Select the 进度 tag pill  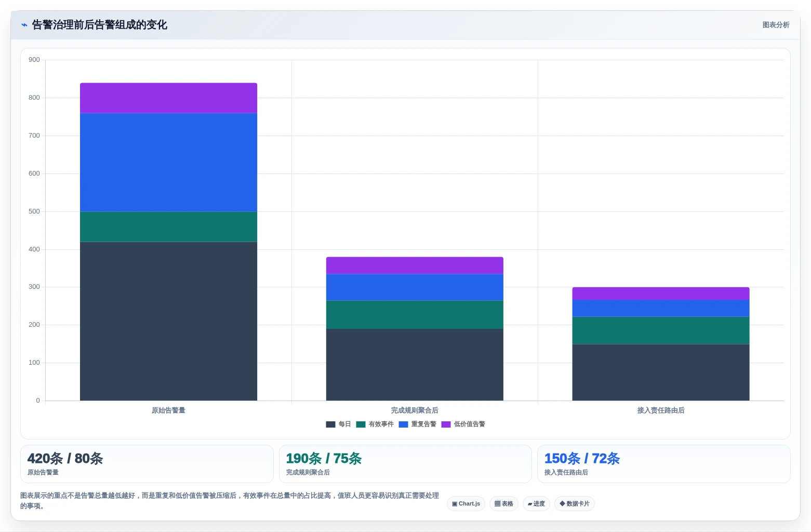pyautogui.click(x=536, y=504)
